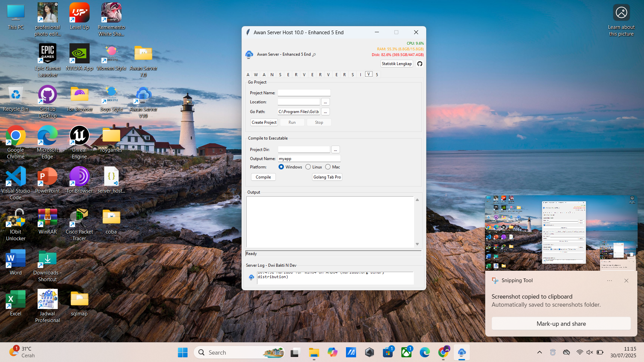Choose Linux as the compile platform
The height and width of the screenshot is (362, 644).
click(x=308, y=167)
